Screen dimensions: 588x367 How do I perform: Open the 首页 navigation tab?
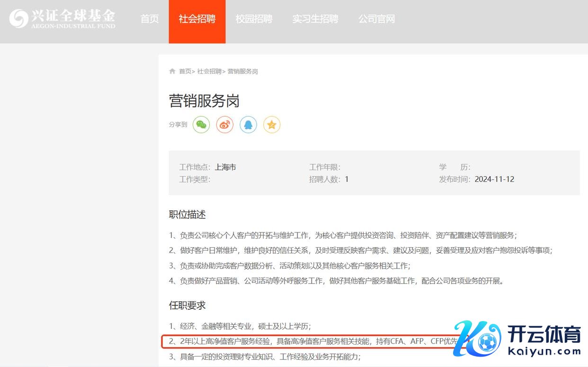click(150, 19)
